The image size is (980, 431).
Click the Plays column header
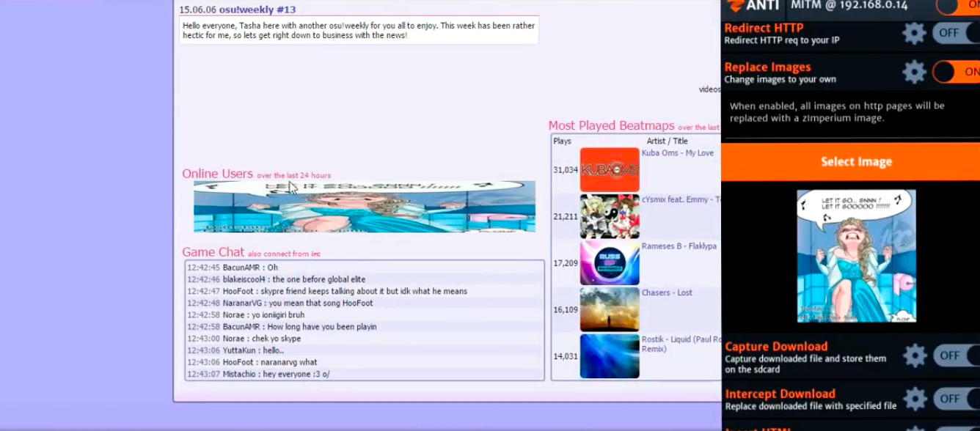pyautogui.click(x=563, y=141)
